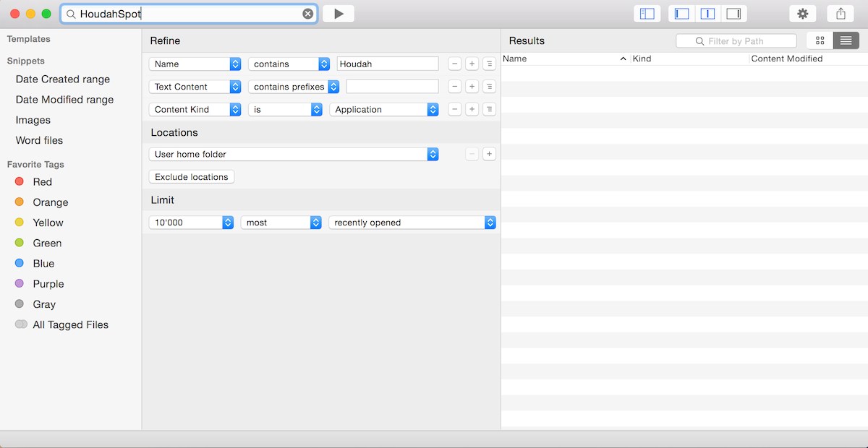Toggle the sidebar visibility toolbar icon

647,14
